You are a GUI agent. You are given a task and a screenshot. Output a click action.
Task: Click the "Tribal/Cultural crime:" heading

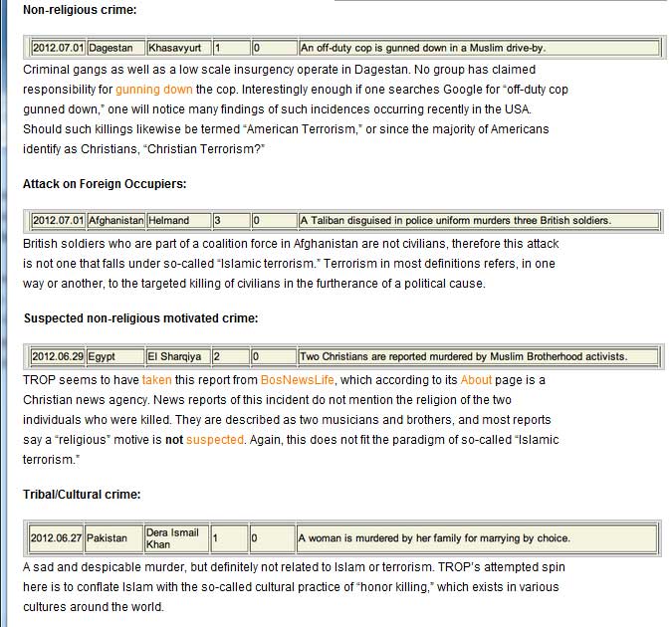tap(82, 494)
